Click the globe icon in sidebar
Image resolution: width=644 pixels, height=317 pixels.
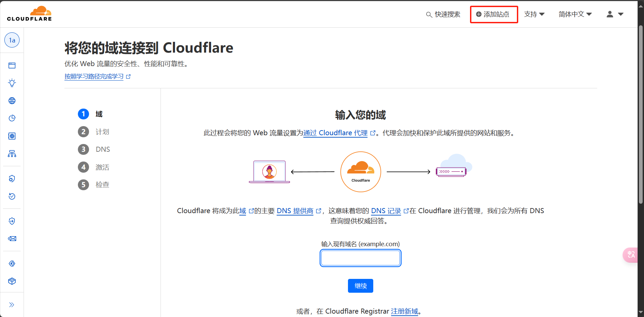pos(12,100)
